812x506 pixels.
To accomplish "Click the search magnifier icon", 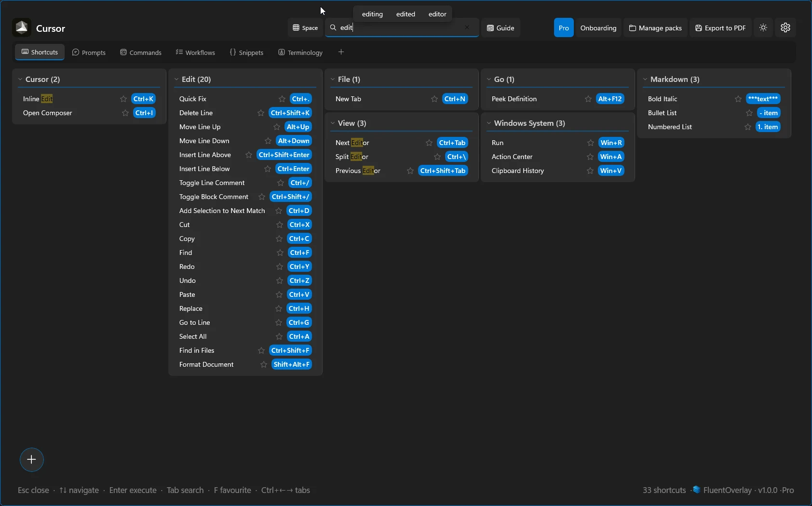I will 332,27.
